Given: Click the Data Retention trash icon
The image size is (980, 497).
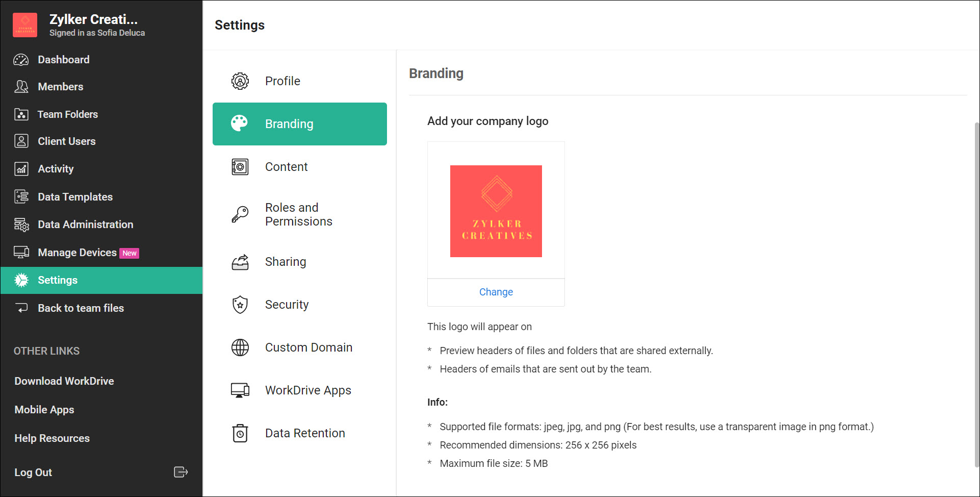Looking at the screenshot, I should (240, 433).
